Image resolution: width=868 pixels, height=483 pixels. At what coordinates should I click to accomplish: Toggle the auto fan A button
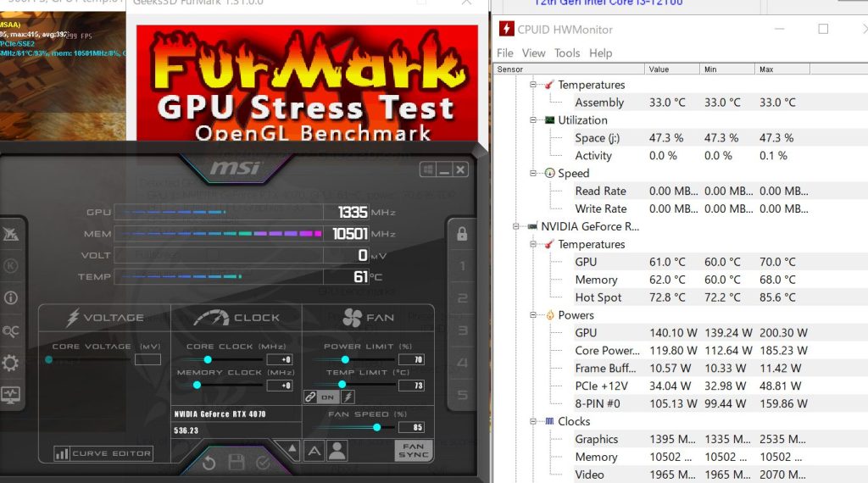coord(314,451)
